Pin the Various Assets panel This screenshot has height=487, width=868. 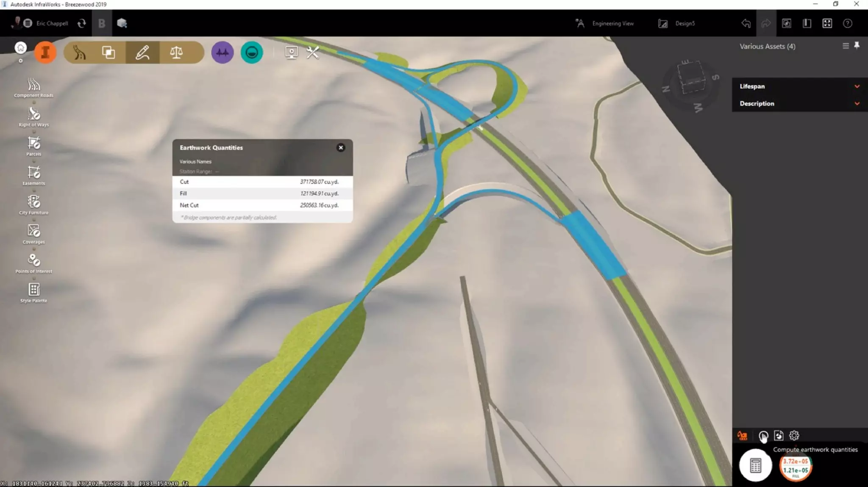[857, 46]
